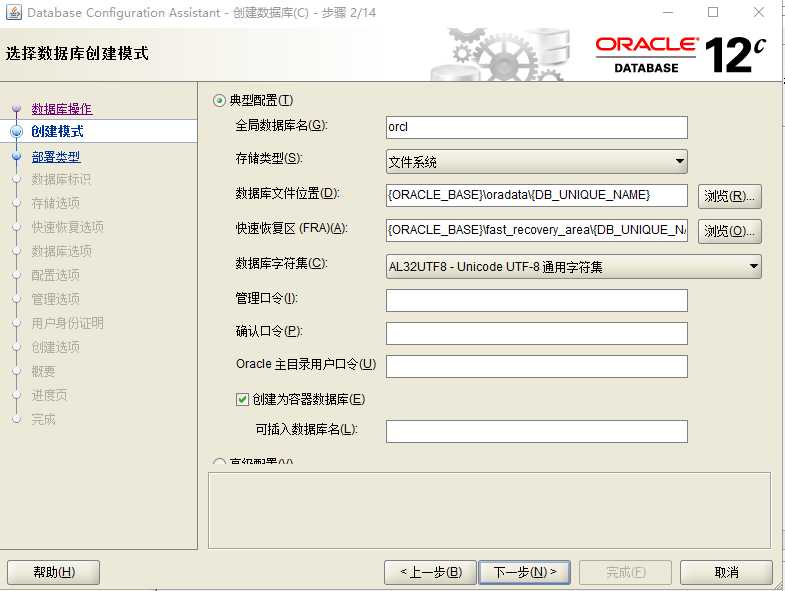Go to the 数据库操作 step link
This screenshot has height=591, width=785.
point(62,109)
